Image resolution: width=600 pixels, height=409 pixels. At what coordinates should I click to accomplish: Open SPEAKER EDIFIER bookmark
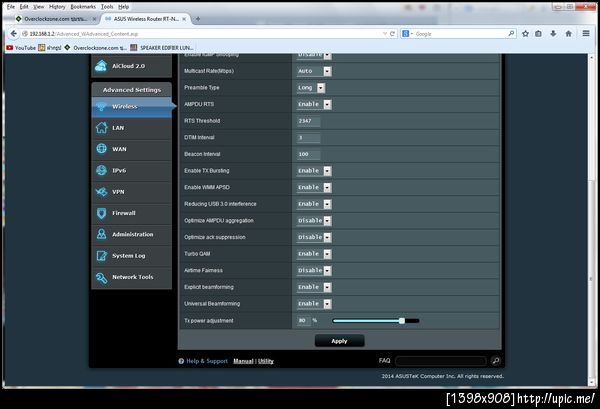162,47
